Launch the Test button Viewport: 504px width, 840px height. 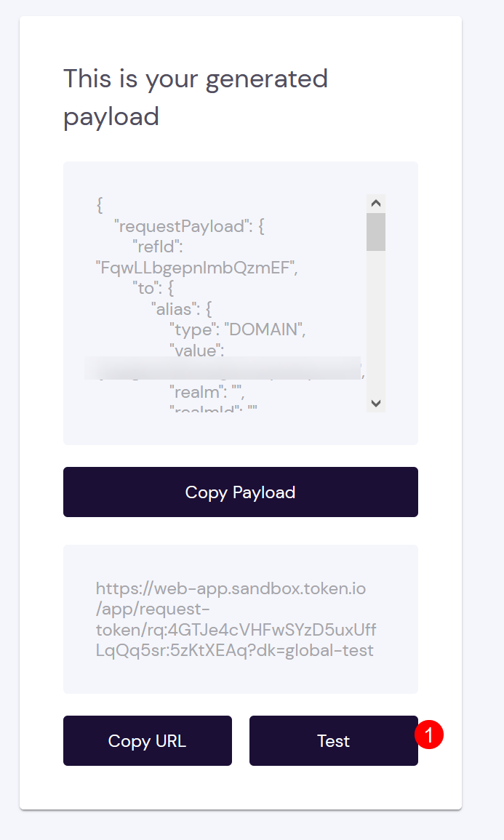point(334,740)
